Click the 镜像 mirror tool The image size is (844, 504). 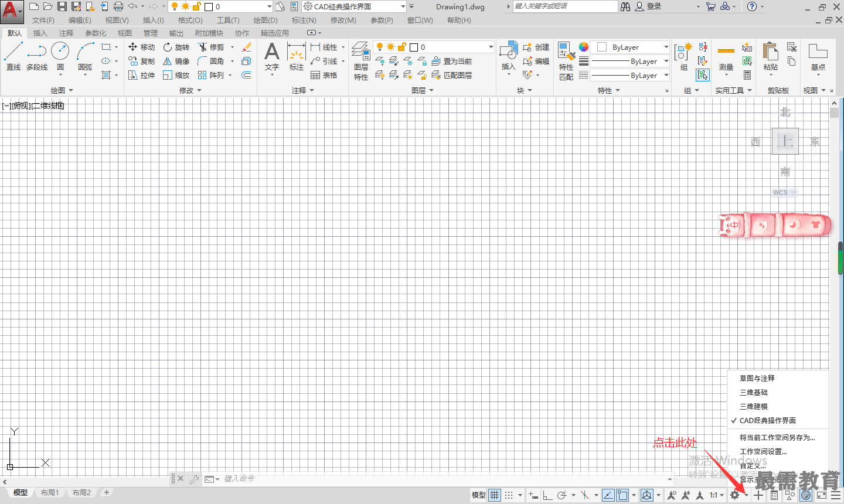pos(176,61)
